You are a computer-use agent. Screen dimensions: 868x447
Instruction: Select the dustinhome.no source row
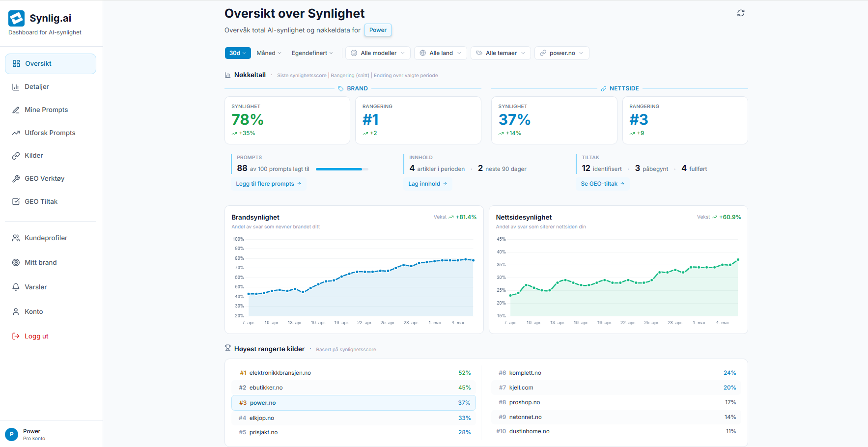[616, 431]
